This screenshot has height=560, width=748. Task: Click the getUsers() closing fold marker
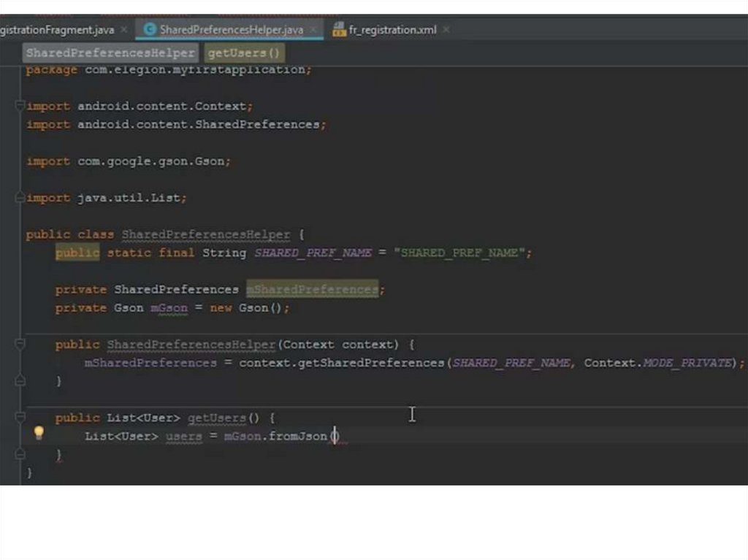click(20, 454)
